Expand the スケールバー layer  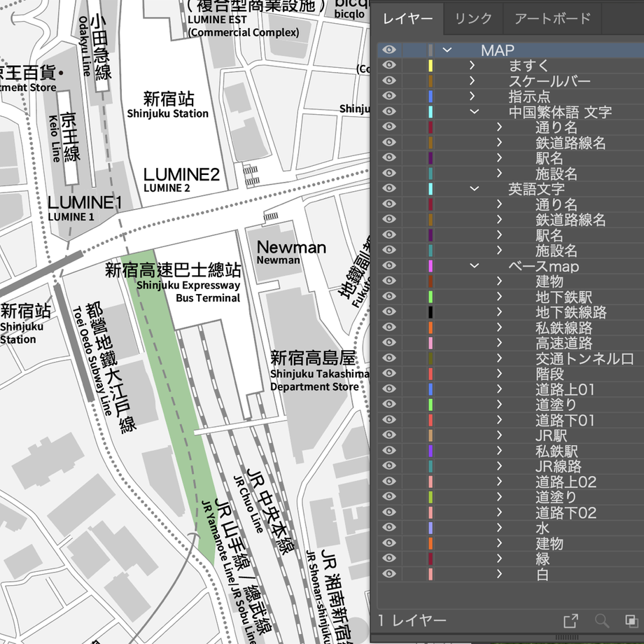(472, 80)
